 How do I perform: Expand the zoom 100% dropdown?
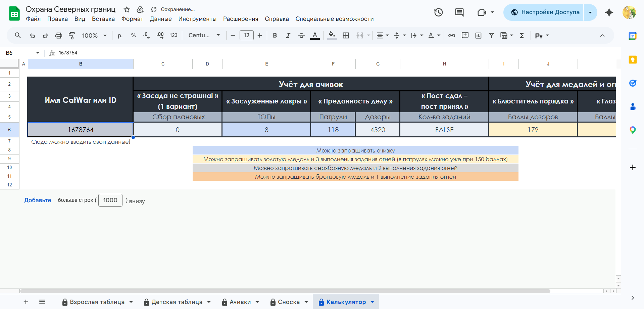94,36
